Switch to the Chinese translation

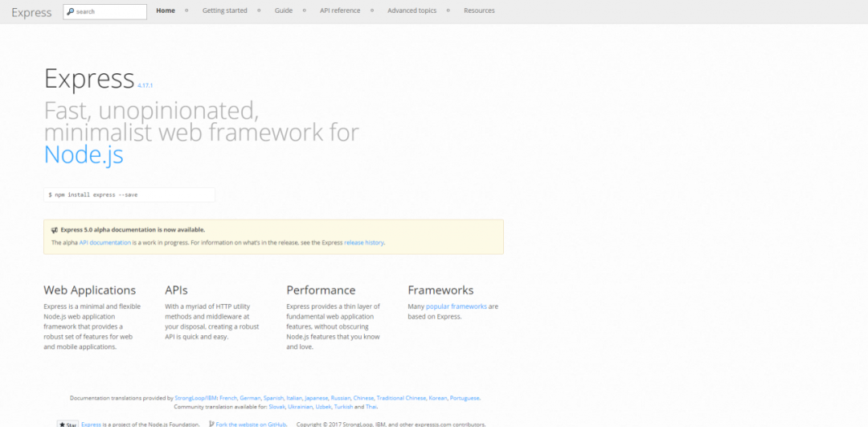(x=364, y=398)
